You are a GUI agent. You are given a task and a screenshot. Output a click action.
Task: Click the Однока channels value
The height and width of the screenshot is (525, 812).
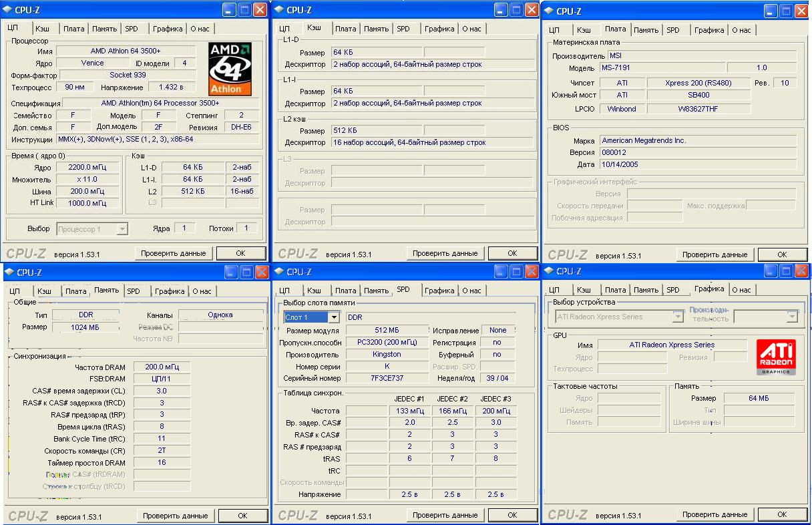pyautogui.click(x=220, y=315)
